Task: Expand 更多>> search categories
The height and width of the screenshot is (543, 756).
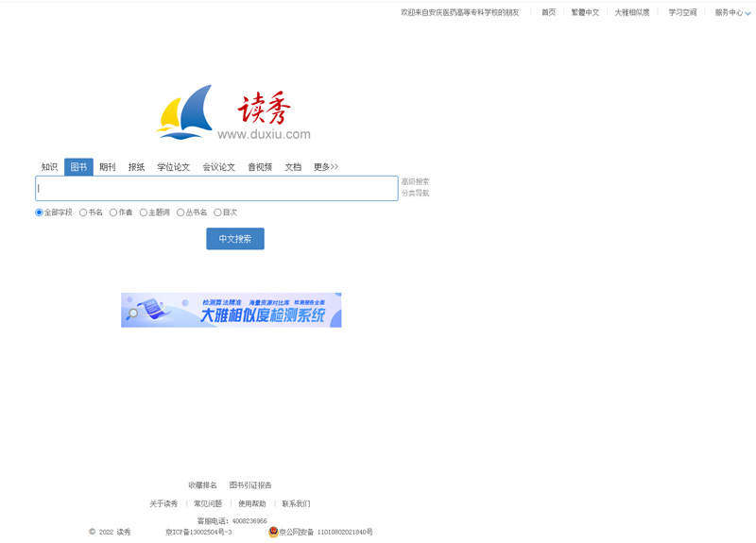Action: [x=326, y=167]
